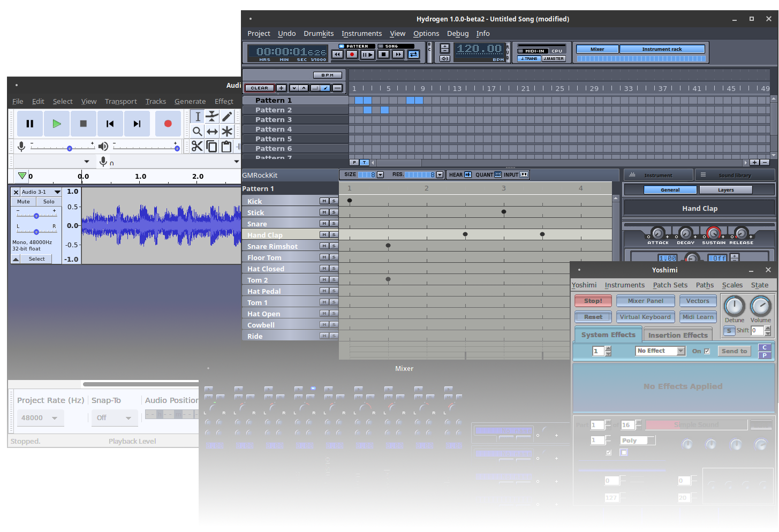Open the Drumkits menu in Hydrogen

point(318,33)
